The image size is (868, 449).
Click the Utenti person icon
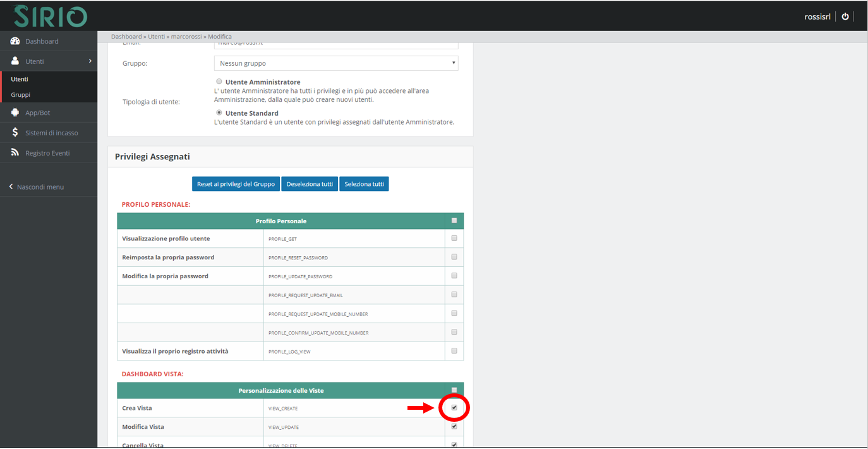(15, 61)
